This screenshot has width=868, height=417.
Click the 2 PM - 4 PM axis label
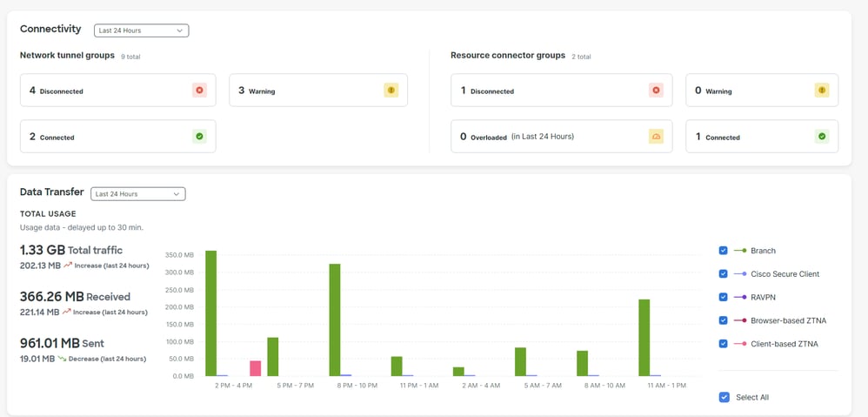pos(233,386)
